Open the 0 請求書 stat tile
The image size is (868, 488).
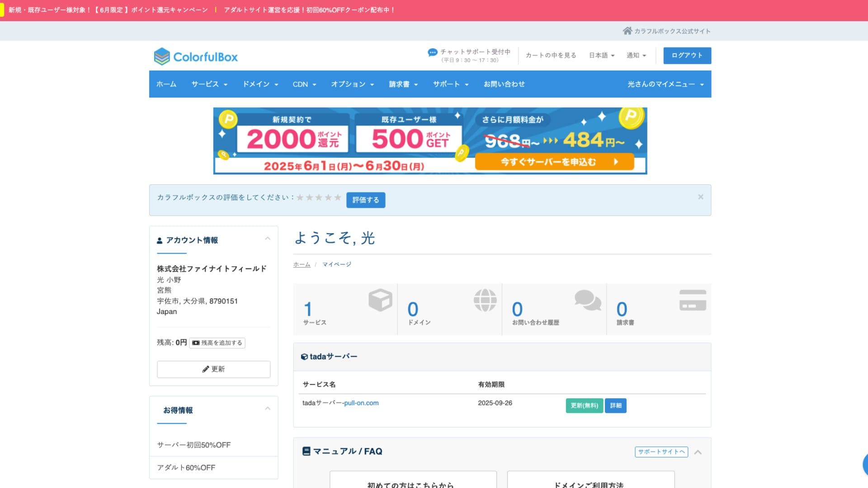[659, 309]
